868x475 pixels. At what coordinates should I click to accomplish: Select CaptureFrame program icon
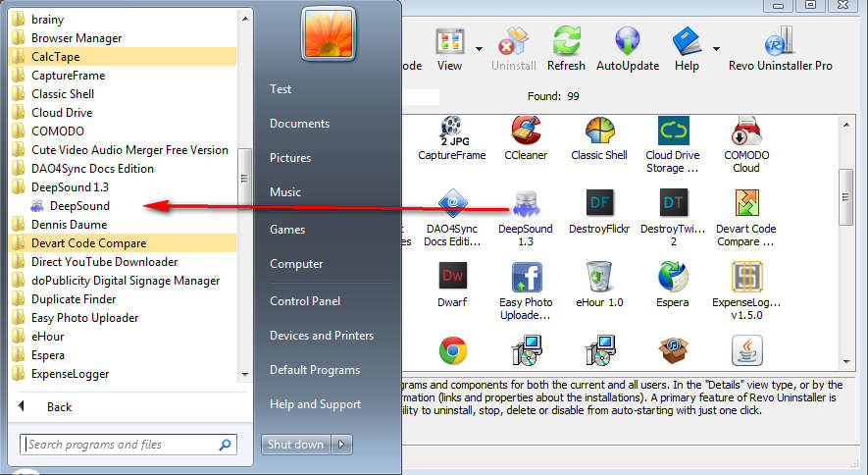coord(452,132)
